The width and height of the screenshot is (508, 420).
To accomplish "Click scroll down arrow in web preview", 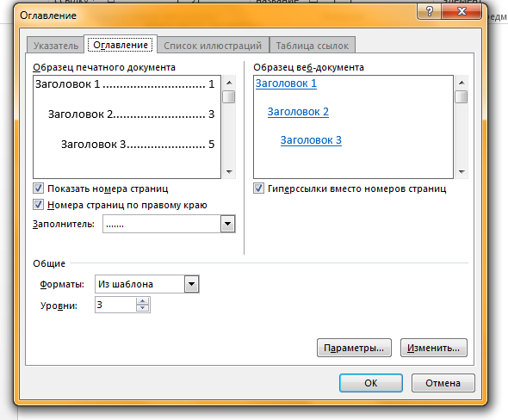I will coord(462,171).
